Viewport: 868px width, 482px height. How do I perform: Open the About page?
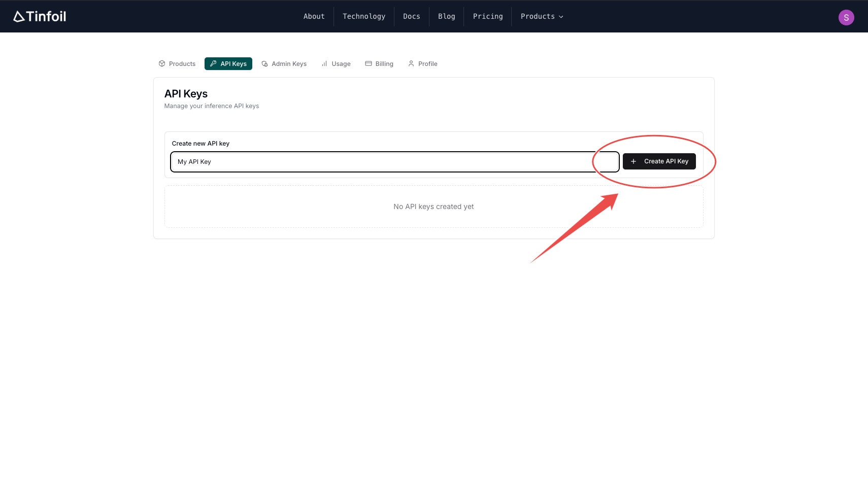314,16
